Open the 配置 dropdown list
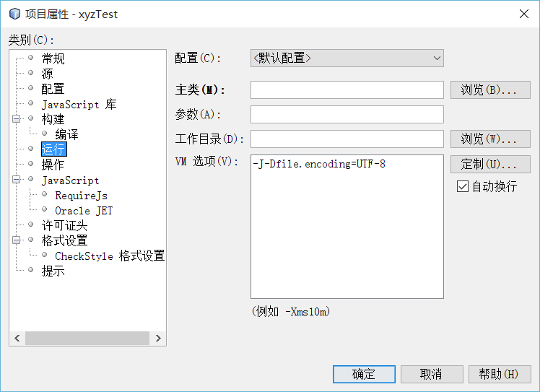Viewport: 540px width, 392px height. [436, 58]
